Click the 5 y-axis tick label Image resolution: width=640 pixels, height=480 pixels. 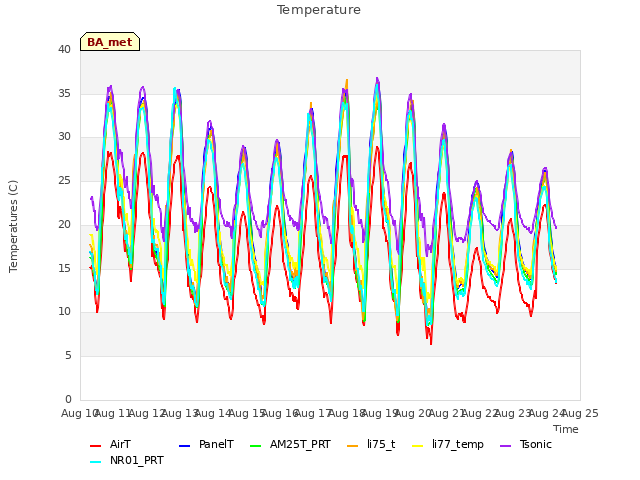pyautogui.click(x=68, y=356)
